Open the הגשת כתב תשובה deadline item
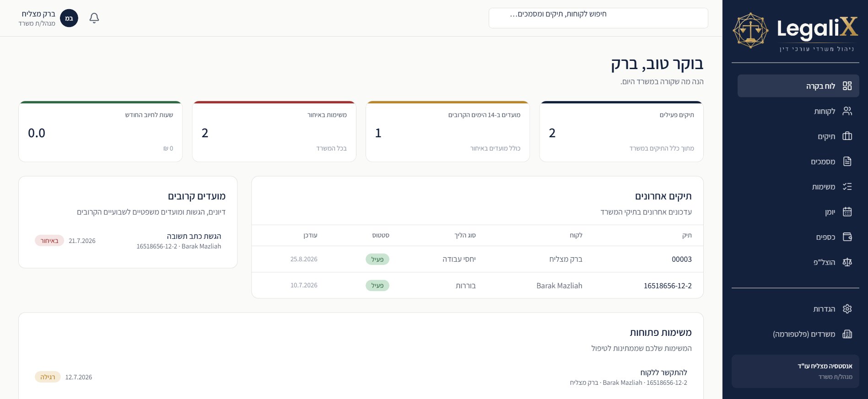This screenshot has height=399, width=868. click(x=128, y=241)
